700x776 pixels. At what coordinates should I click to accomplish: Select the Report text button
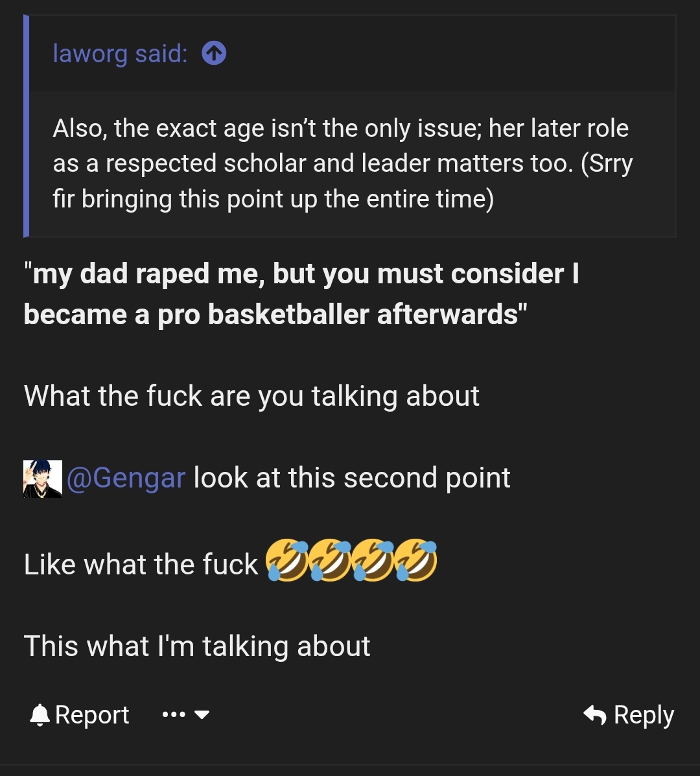[92, 715]
